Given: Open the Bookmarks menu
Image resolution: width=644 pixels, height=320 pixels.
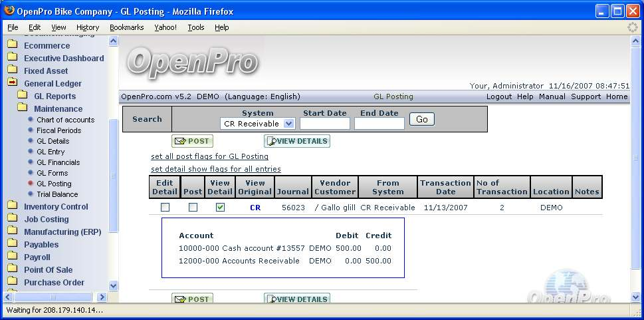Looking at the screenshot, I should click(126, 27).
